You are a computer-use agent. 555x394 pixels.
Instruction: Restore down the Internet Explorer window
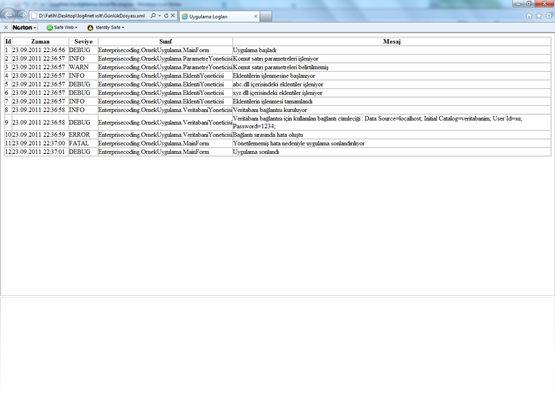click(529, 4)
